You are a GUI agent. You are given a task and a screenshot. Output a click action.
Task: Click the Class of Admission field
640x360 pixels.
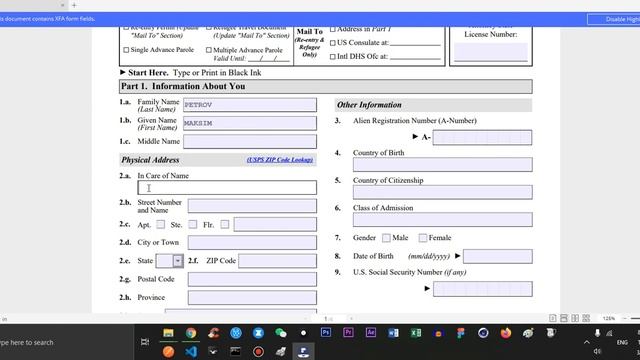tap(442, 220)
